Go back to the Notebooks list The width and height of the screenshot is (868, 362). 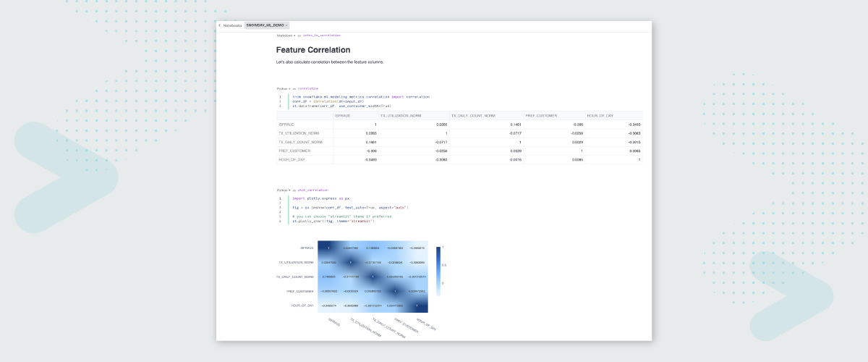pyautogui.click(x=232, y=25)
